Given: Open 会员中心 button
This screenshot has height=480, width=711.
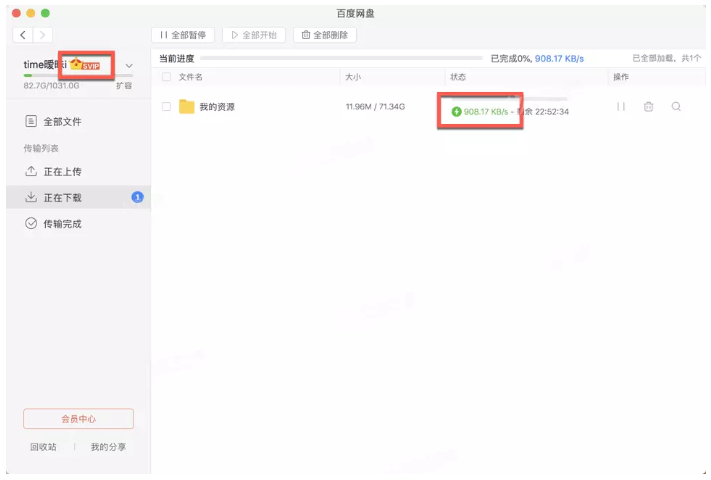Looking at the screenshot, I should point(78,419).
